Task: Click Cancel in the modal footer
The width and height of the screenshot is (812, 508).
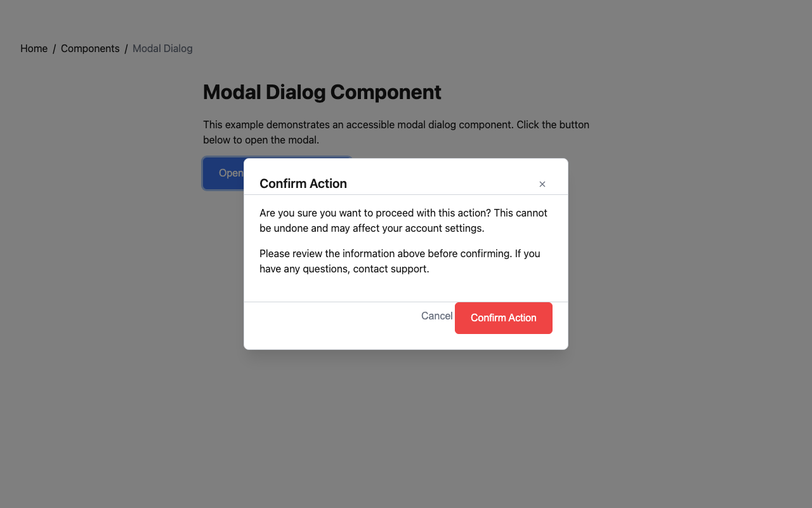Action: 437,316
